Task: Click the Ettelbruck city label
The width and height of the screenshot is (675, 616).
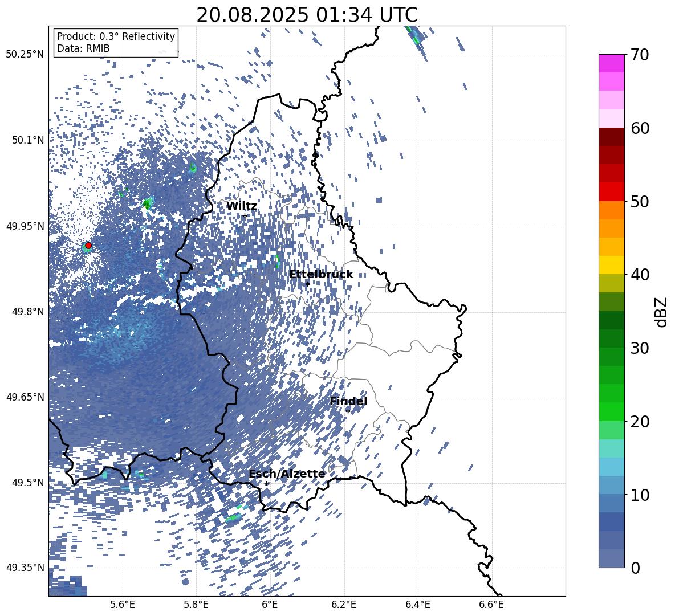Action: coord(321,275)
